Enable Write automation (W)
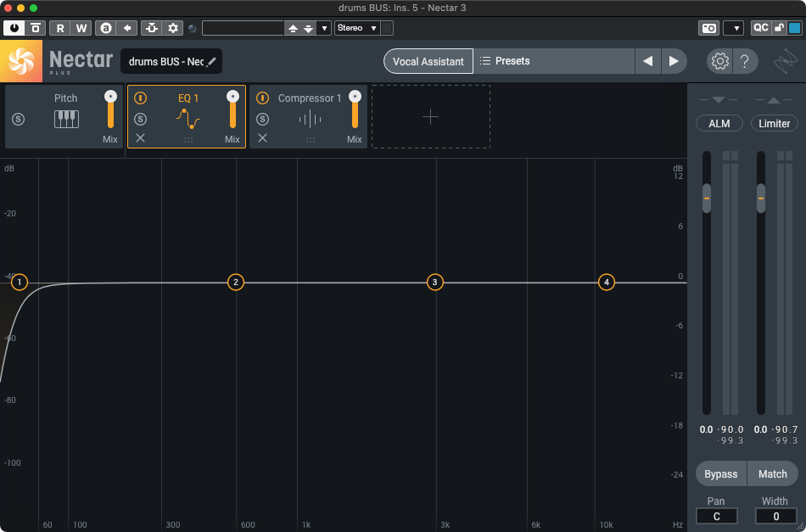 (x=81, y=28)
